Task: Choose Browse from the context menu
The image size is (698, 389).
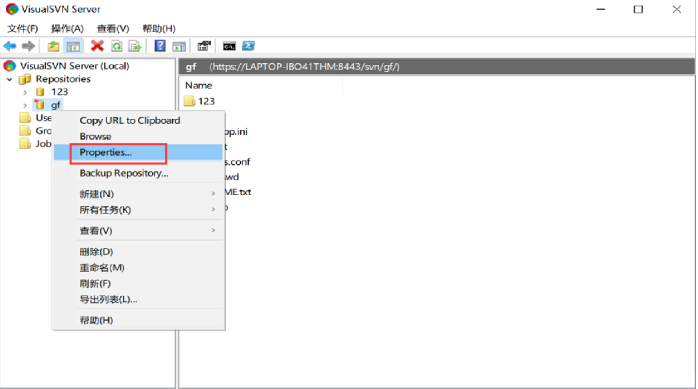Action: 138,136
